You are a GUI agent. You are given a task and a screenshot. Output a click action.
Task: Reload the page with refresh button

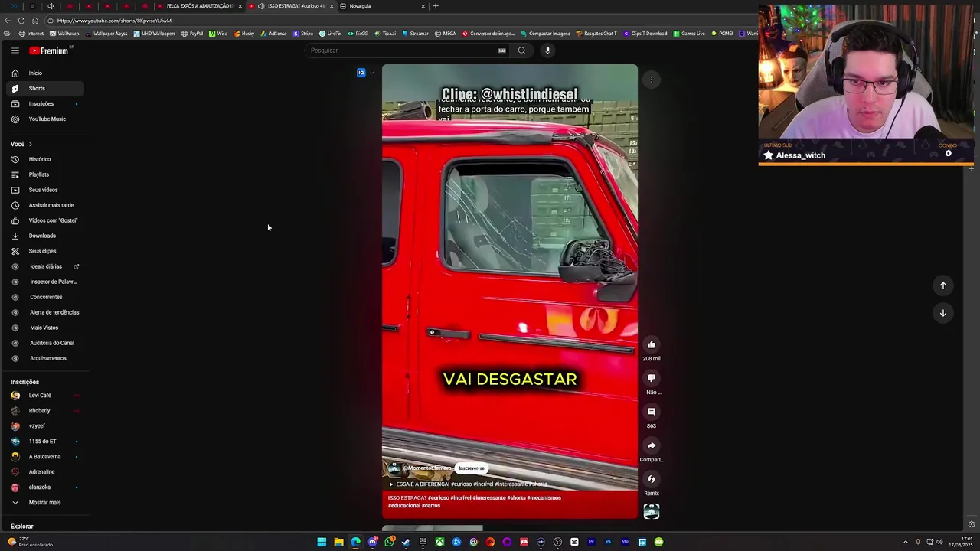click(x=21, y=21)
